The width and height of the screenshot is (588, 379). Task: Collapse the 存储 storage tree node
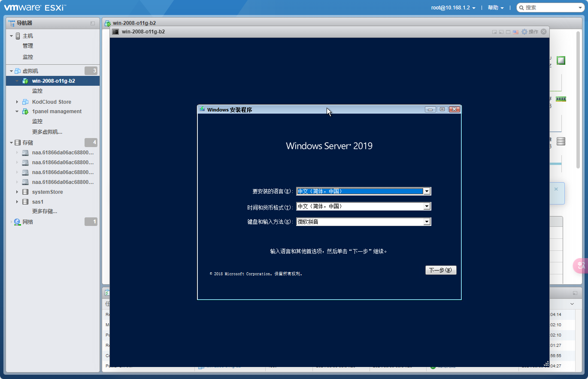coord(12,143)
